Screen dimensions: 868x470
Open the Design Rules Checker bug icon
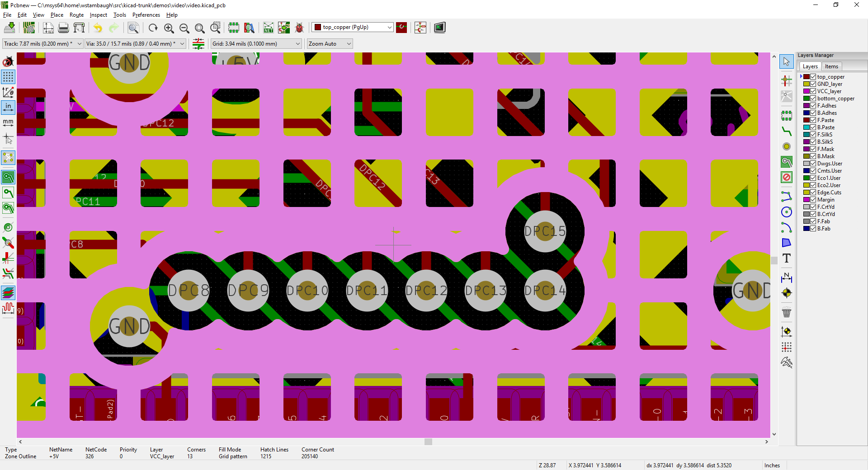pyautogui.click(x=299, y=28)
